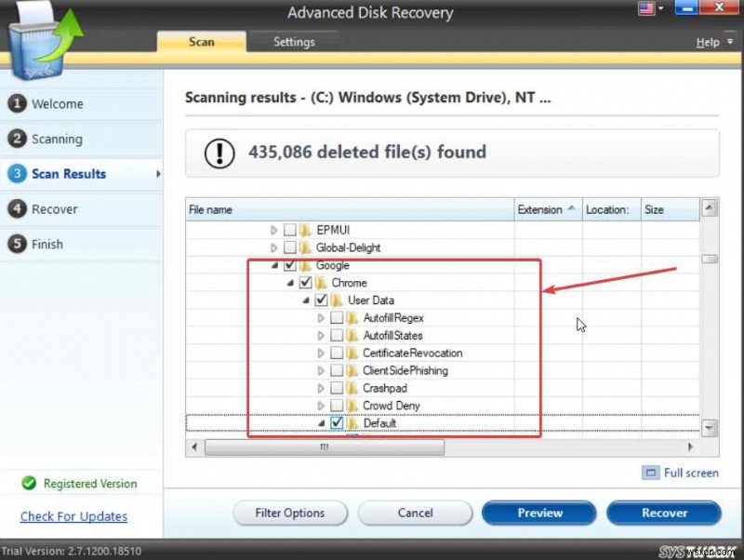Screen dimensions: 744x560
Task: Switch to the Settings tab
Action: point(294,42)
